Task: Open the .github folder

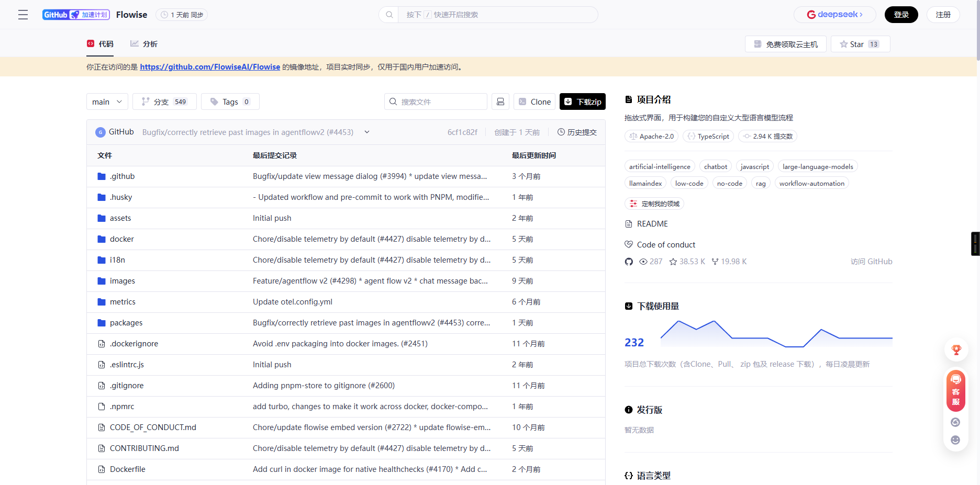Action: point(122,176)
